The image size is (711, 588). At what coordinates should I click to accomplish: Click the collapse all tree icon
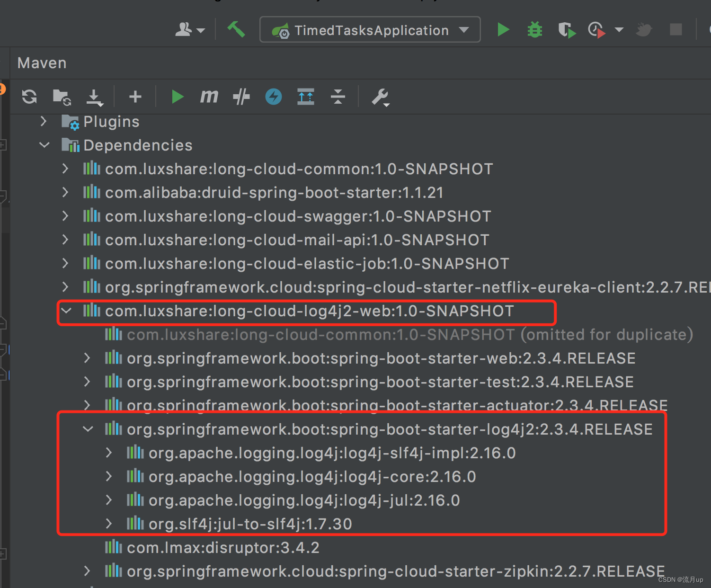(x=338, y=97)
